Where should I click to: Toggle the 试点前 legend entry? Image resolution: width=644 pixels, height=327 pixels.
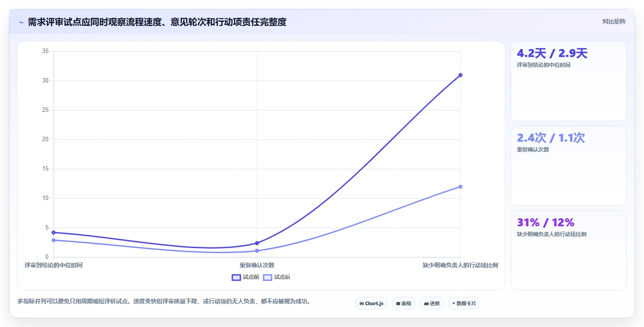click(245, 277)
